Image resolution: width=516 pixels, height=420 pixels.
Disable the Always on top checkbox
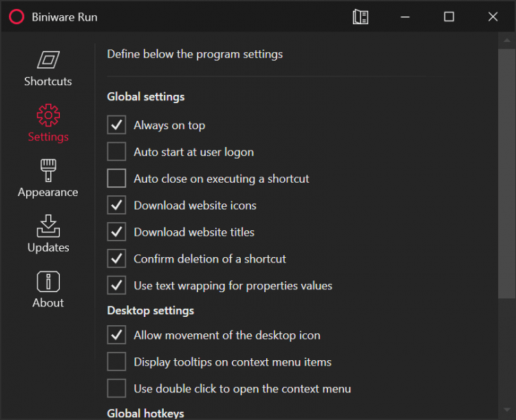point(117,125)
